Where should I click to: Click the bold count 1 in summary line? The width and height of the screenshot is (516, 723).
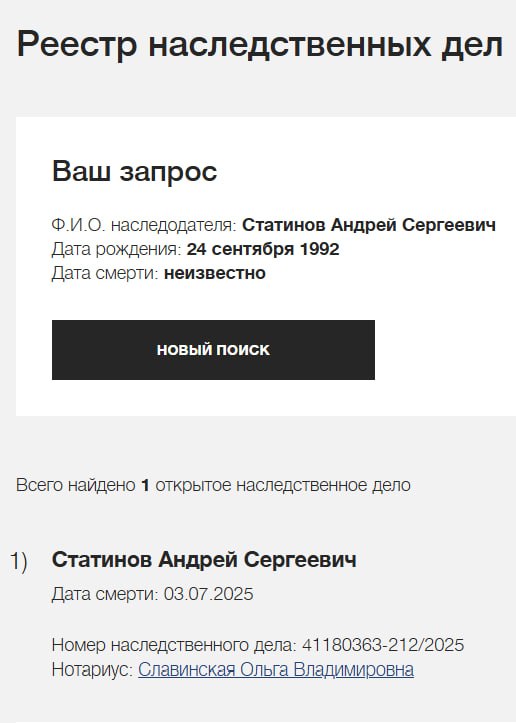(145, 485)
